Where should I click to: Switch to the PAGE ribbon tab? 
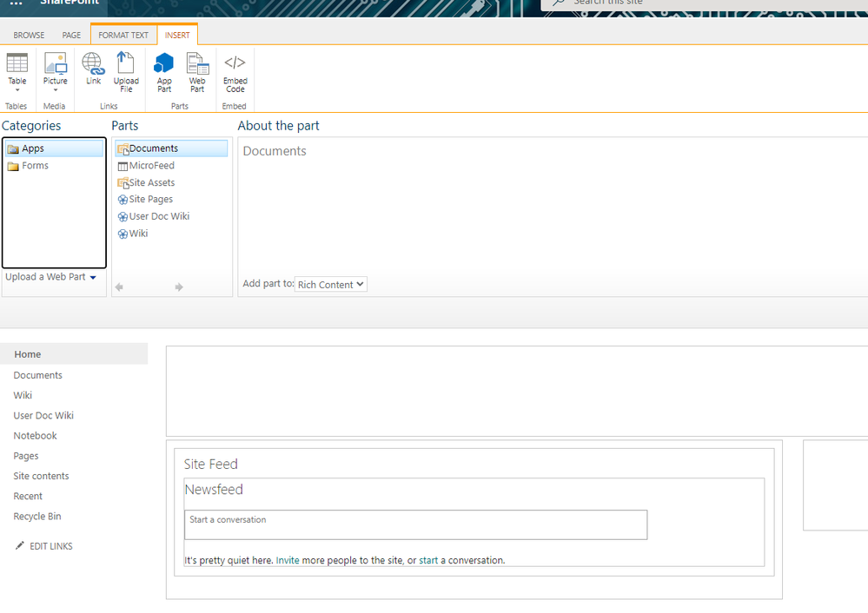71,35
